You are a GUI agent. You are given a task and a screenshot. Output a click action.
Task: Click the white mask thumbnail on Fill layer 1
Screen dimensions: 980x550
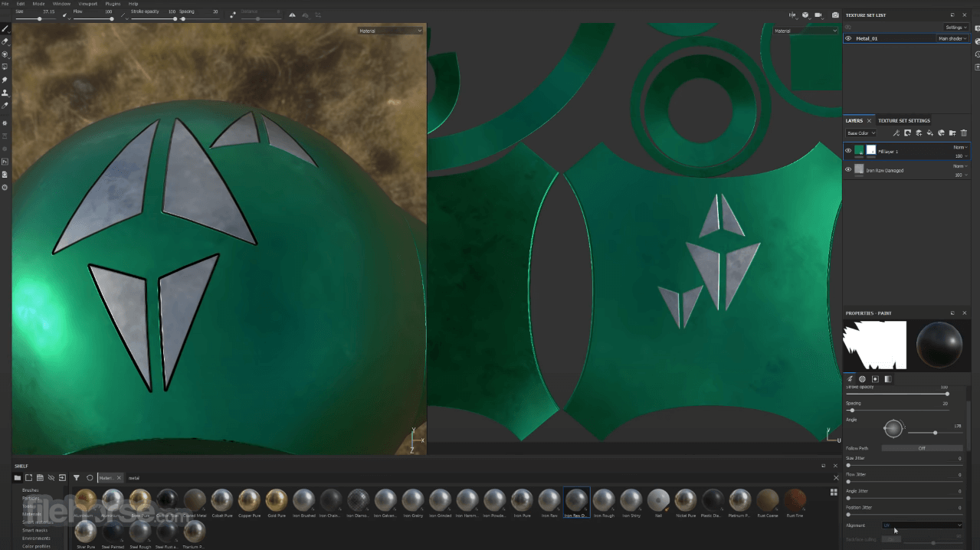871,150
